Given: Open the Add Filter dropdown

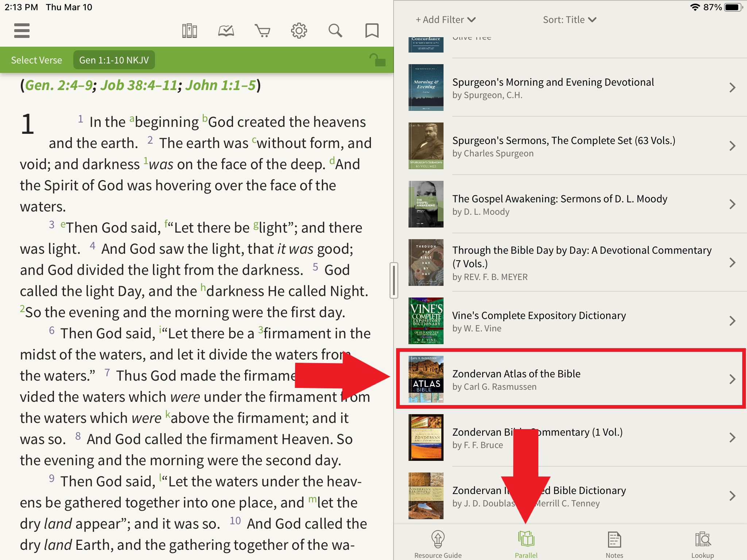Looking at the screenshot, I should 446,20.
